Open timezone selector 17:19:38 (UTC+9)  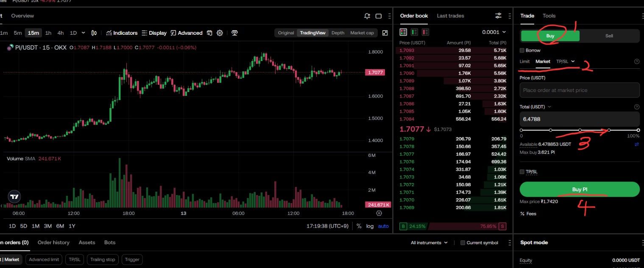(327, 226)
